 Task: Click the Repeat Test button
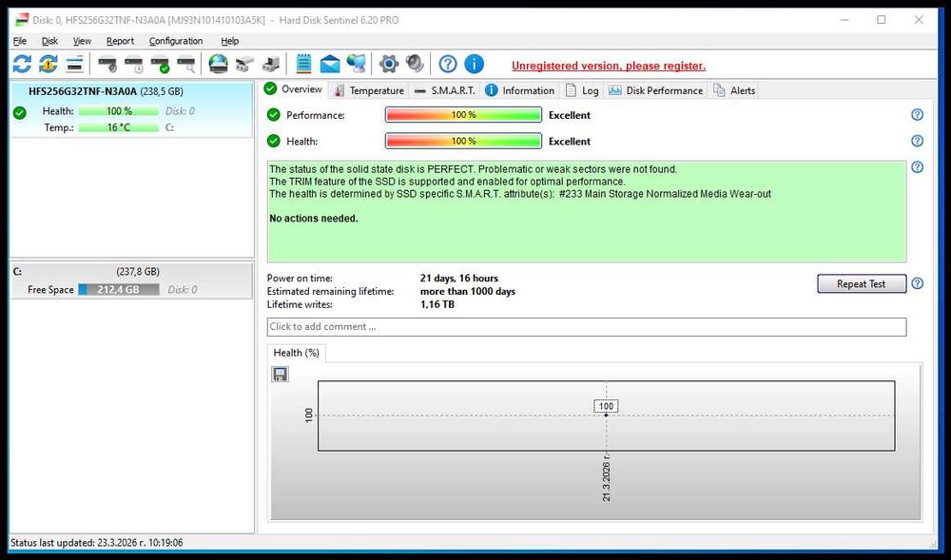[862, 283]
